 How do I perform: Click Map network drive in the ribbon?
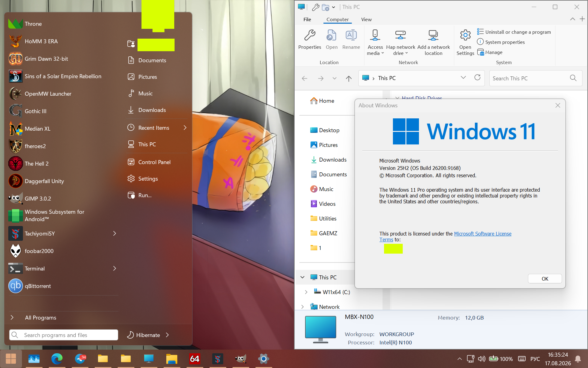(401, 43)
